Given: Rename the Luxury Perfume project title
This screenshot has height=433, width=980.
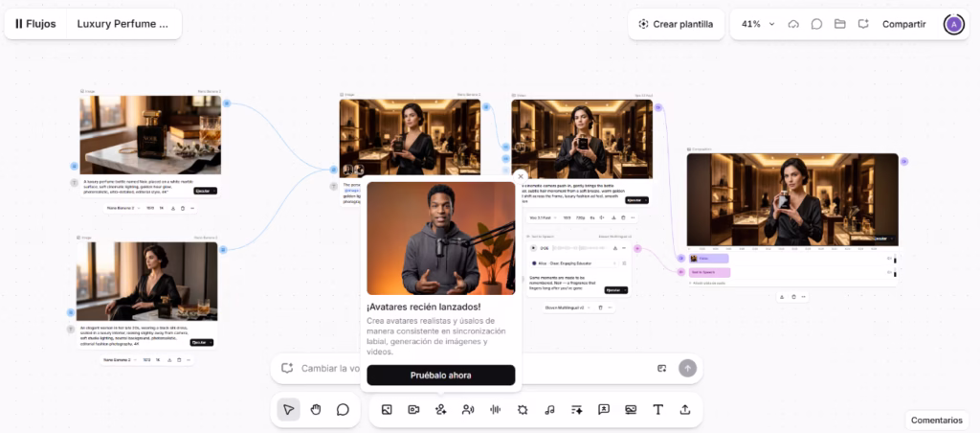Looking at the screenshot, I should coord(123,24).
